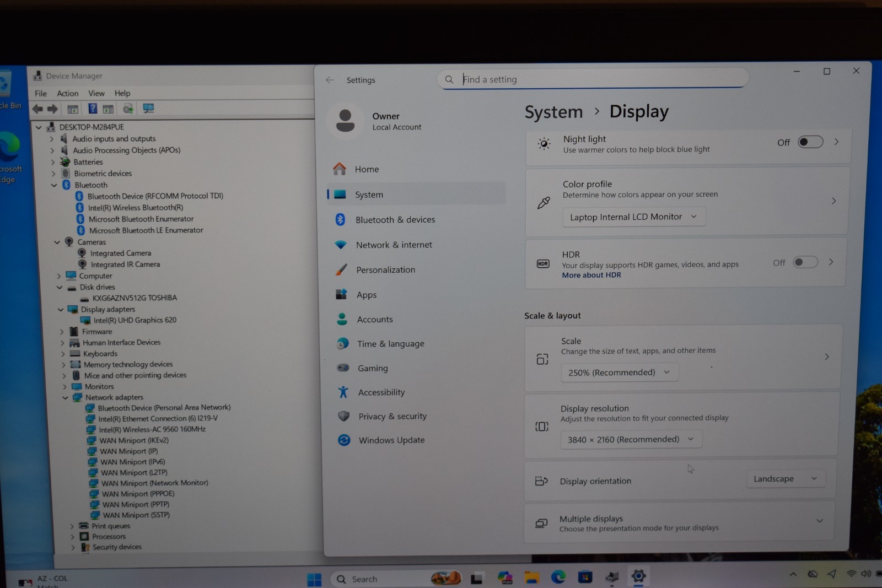Expand the Keyboards tree node

(x=63, y=354)
